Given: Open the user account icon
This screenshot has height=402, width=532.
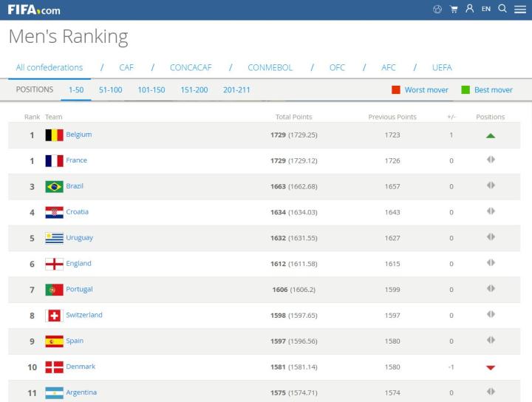Looking at the screenshot, I should point(469,10).
